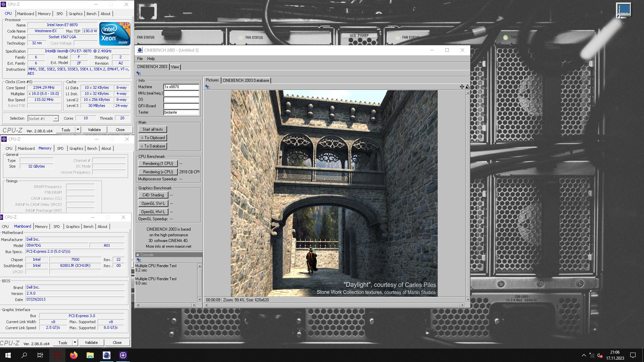The height and width of the screenshot is (362, 644).
Task: Run Rendering (x CPU) benchmark
Action: click(x=158, y=172)
